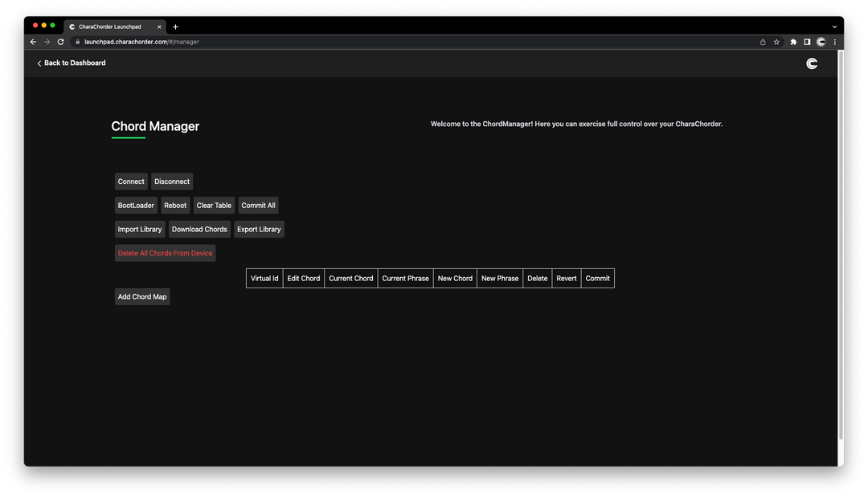Screen dimensions: 868x498
Task: Click the green fullscreen window button
Action: pos(52,26)
